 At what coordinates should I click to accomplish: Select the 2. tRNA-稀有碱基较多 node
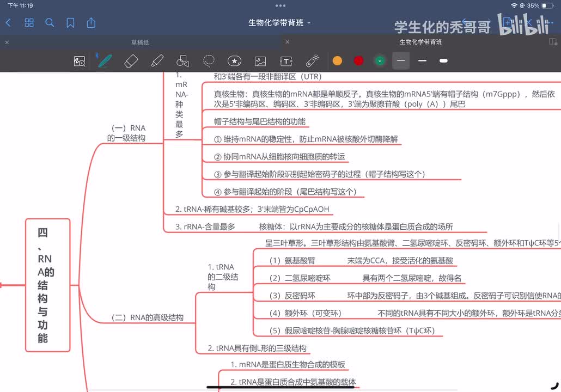coord(252,209)
